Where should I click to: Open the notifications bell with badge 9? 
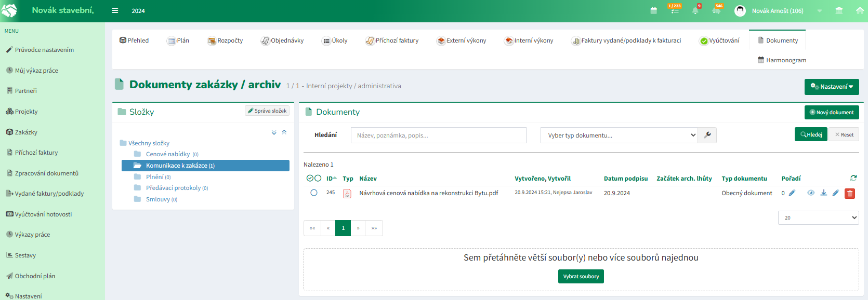pyautogui.click(x=695, y=11)
